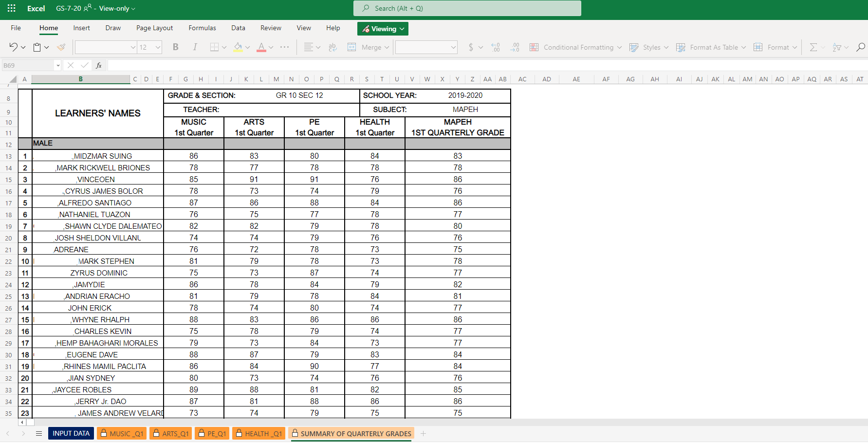Select column B header
The image size is (868, 443).
pyautogui.click(x=80, y=79)
